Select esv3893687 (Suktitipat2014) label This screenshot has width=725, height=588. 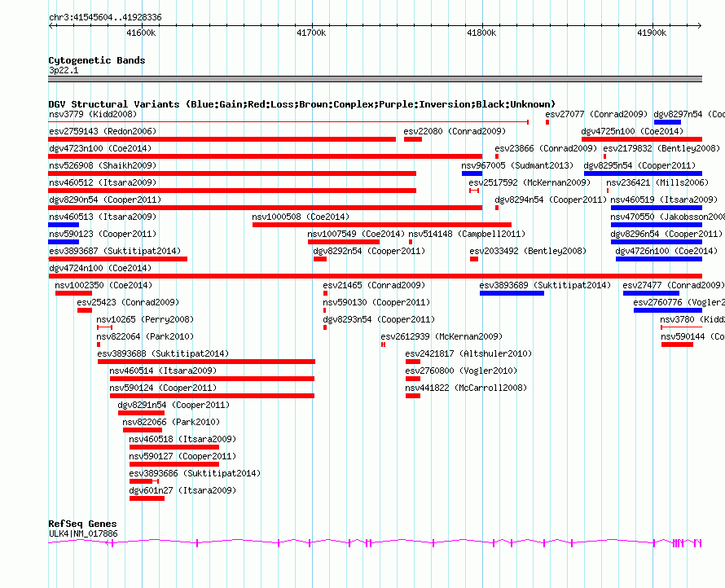pyautogui.click(x=115, y=251)
